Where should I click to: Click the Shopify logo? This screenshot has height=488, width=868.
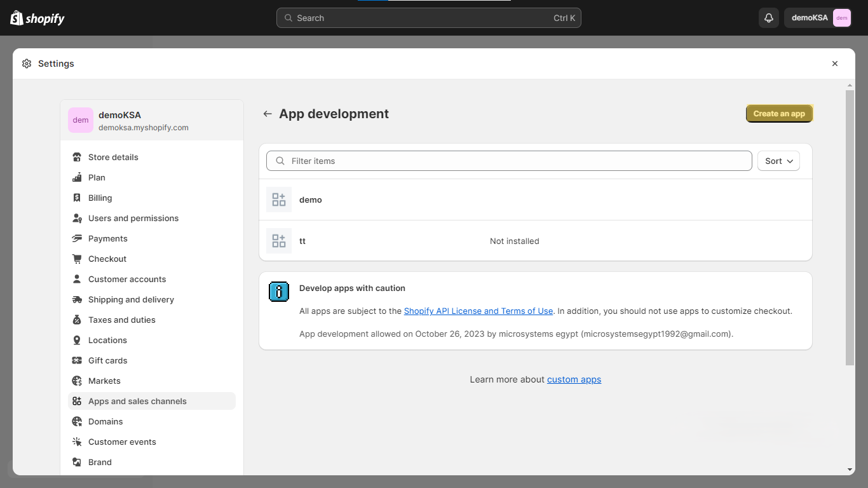(x=37, y=18)
